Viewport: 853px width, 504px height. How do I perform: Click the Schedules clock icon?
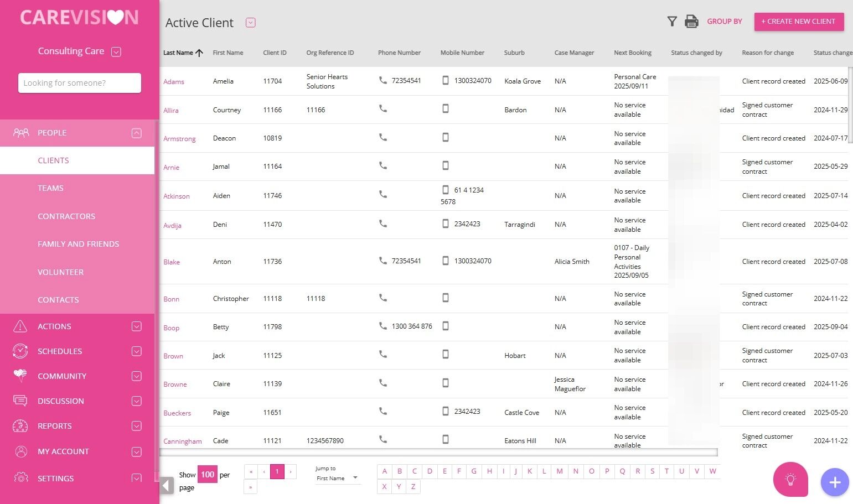(20, 351)
